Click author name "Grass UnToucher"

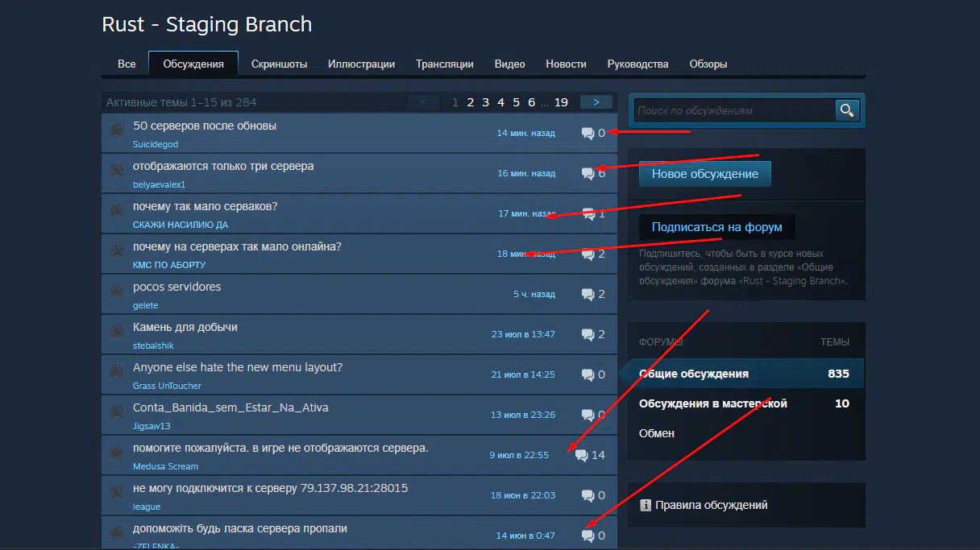point(168,386)
